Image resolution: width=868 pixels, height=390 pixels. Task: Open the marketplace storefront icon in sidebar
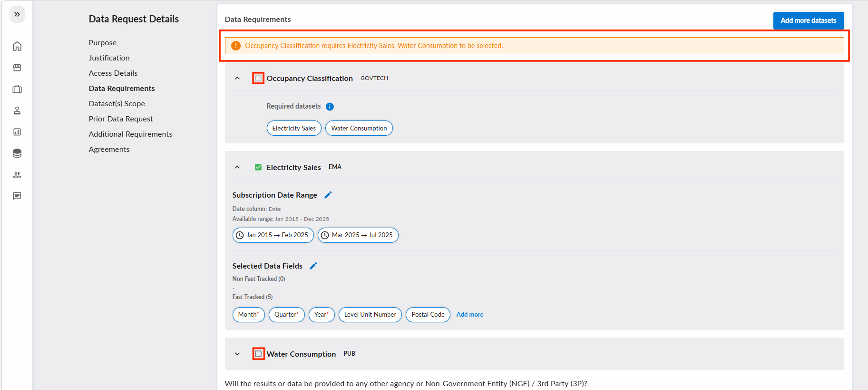coord(17,68)
